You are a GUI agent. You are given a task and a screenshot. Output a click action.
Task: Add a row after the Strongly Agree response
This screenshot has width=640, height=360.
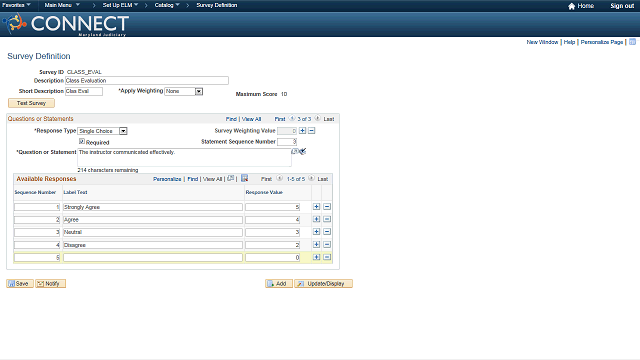coord(316,207)
